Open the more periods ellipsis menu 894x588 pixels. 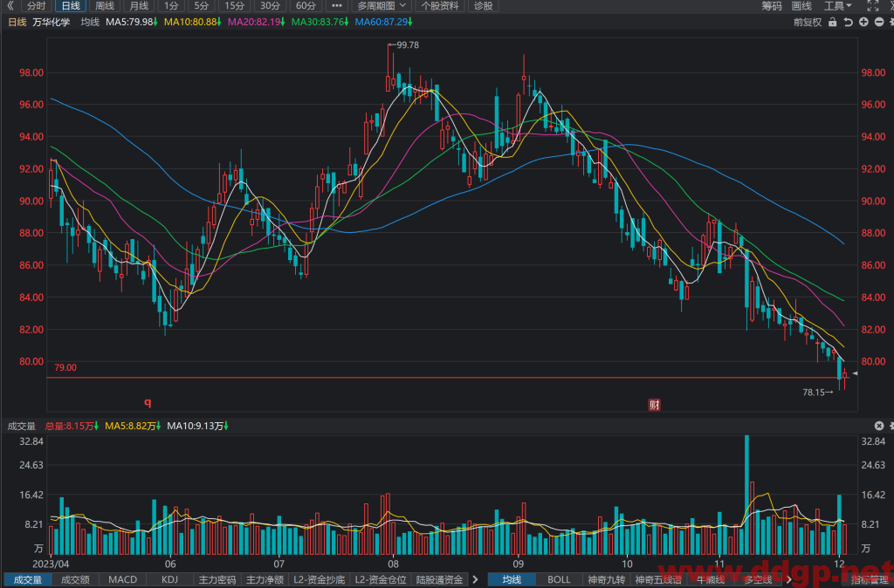click(337, 6)
